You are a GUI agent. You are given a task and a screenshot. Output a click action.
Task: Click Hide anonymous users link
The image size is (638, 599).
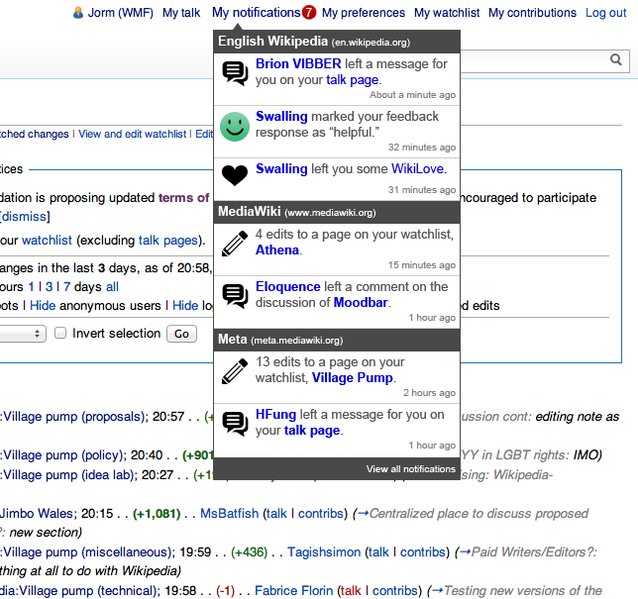43,306
